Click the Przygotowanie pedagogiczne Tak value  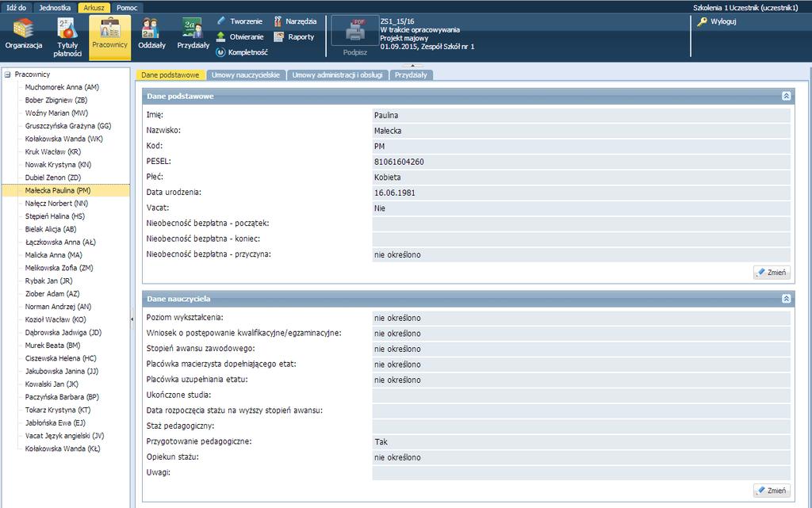pos(381,441)
